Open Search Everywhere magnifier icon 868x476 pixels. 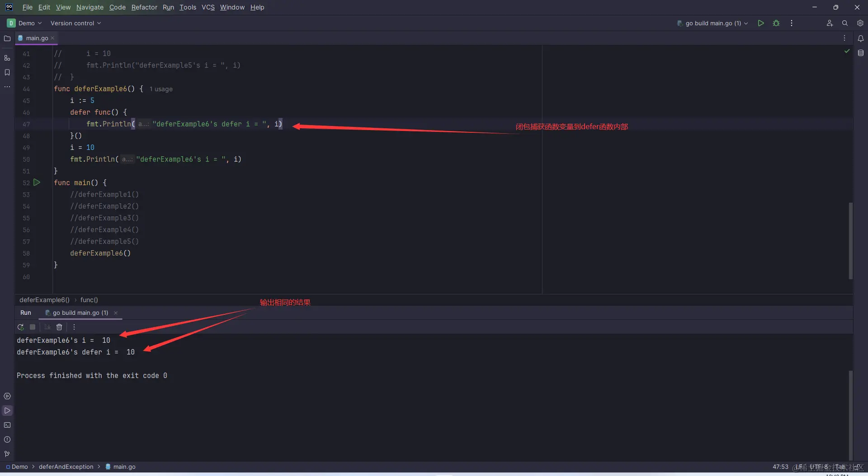coord(845,23)
